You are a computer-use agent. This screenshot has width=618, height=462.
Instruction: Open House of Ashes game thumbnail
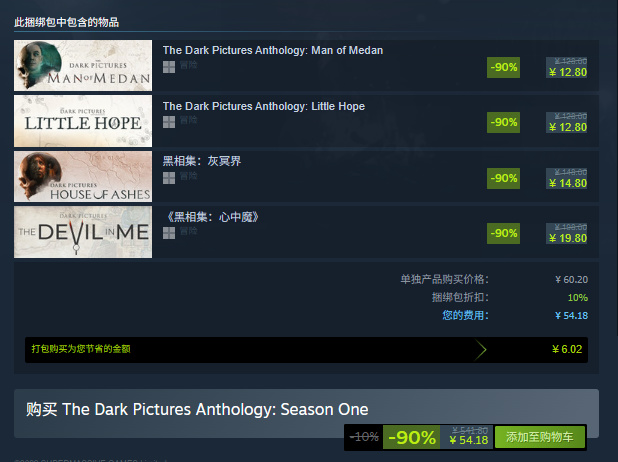pyautogui.click(x=83, y=177)
